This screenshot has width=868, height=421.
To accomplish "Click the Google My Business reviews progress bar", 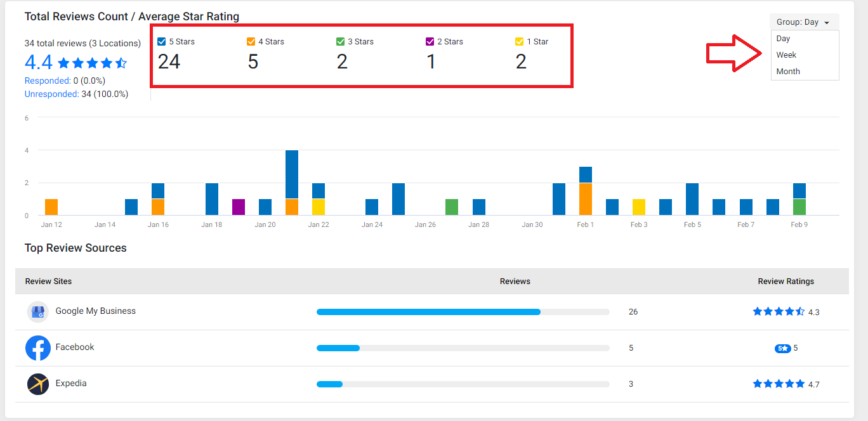I will click(x=463, y=312).
